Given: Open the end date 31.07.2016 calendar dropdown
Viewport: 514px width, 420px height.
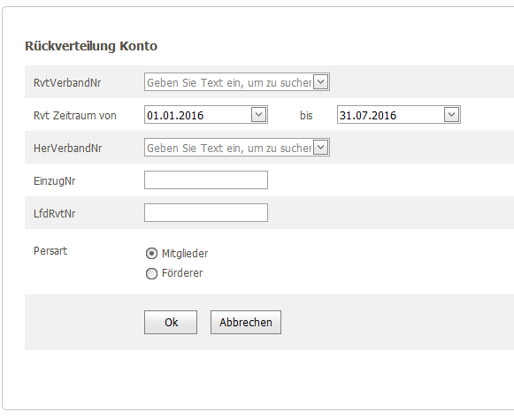Looking at the screenshot, I should [451, 115].
